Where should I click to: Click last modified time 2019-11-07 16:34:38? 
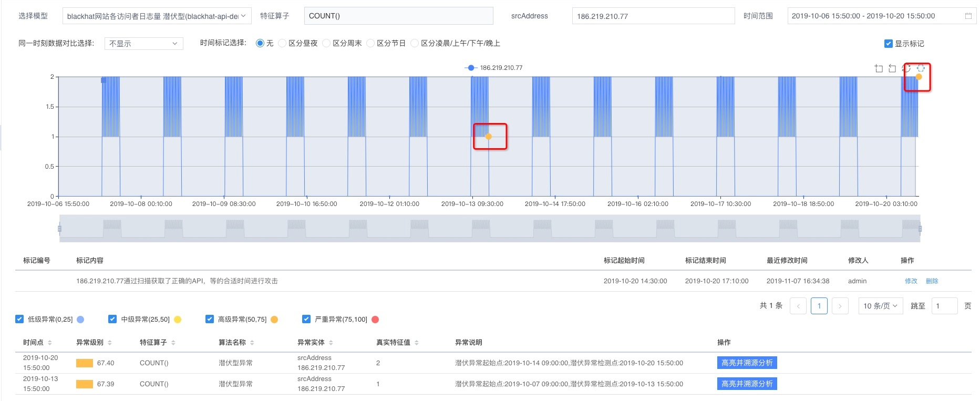pos(798,281)
